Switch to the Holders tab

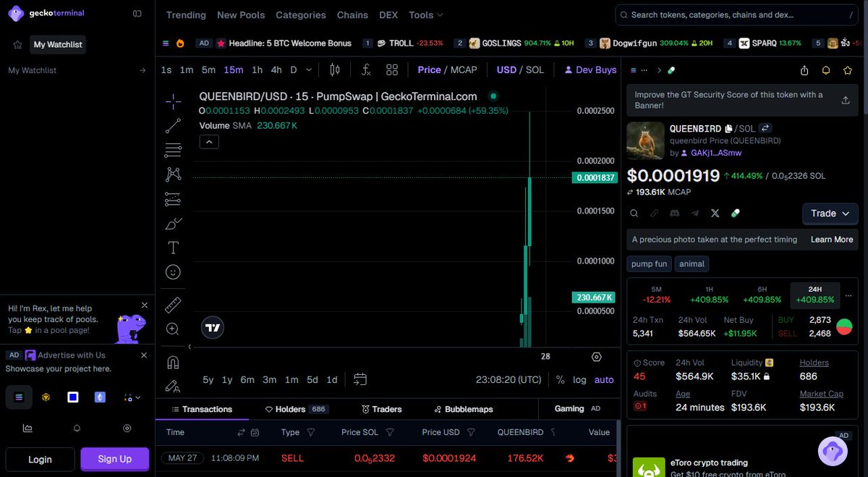[297, 409]
